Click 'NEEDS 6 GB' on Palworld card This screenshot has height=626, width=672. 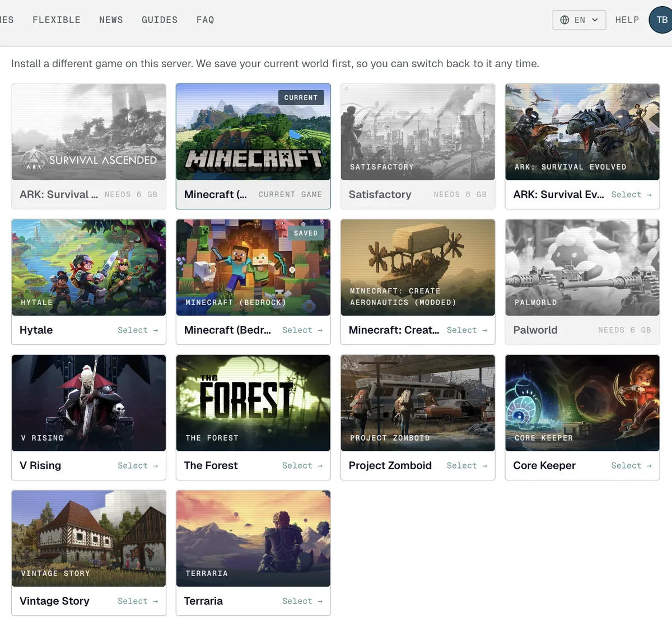(624, 330)
